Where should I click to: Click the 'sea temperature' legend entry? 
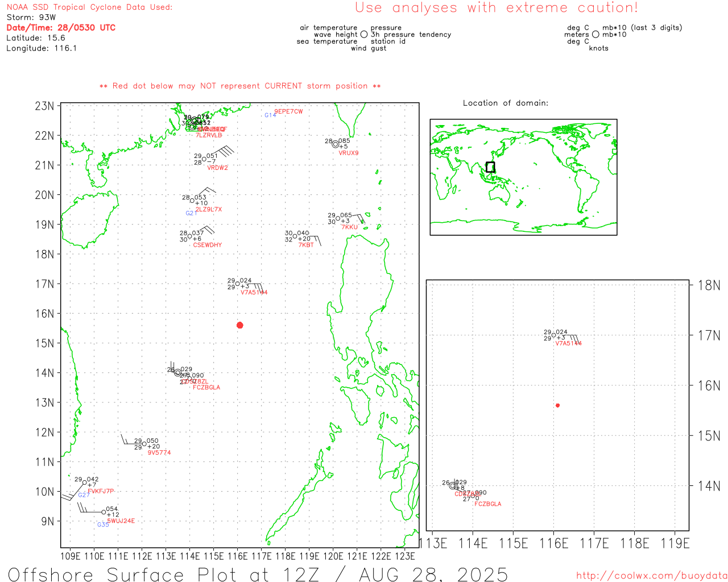(x=327, y=41)
